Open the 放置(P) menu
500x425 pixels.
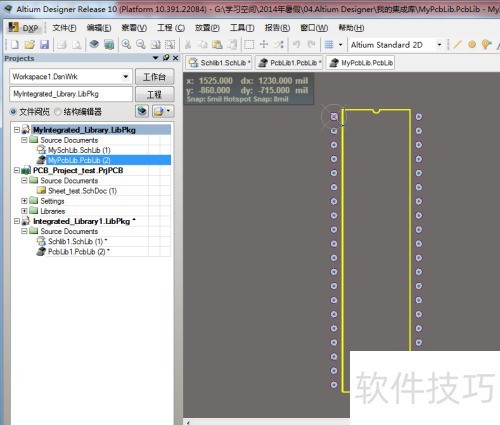tap(207, 28)
